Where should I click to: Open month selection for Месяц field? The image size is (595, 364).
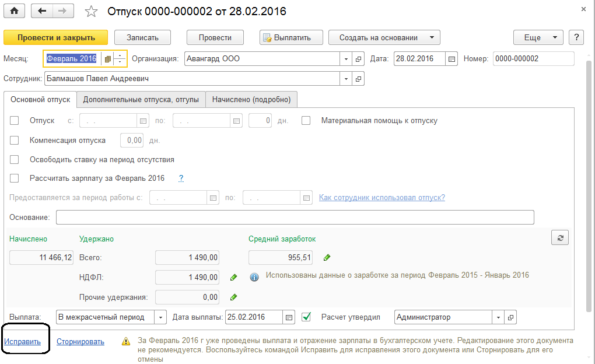pyautogui.click(x=107, y=59)
